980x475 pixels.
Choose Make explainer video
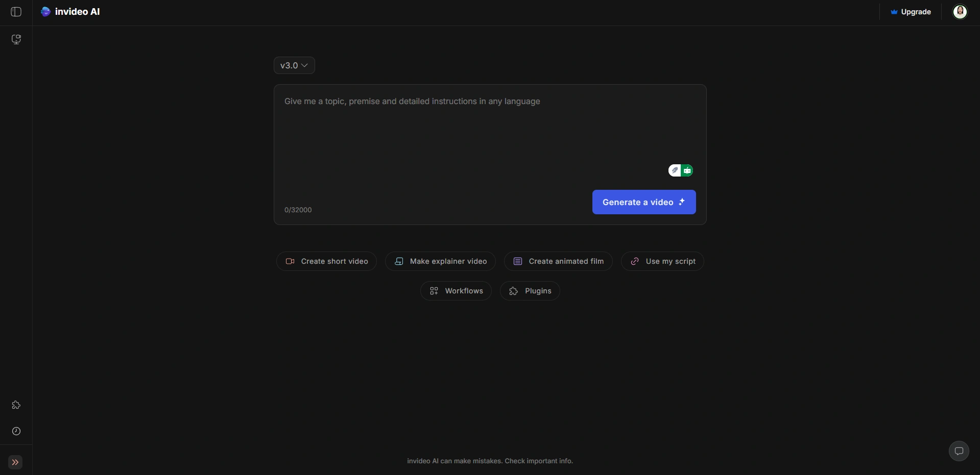(x=440, y=261)
